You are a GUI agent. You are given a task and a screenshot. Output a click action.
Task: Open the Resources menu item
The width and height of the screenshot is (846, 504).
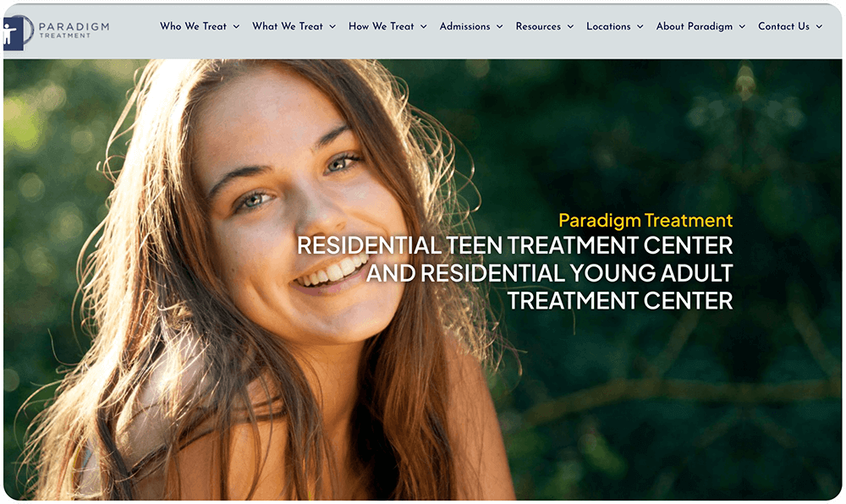(x=538, y=26)
